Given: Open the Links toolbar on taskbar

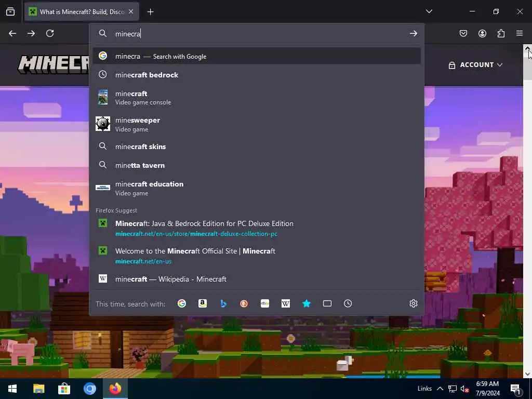Looking at the screenshot, I should click(424, 389).
